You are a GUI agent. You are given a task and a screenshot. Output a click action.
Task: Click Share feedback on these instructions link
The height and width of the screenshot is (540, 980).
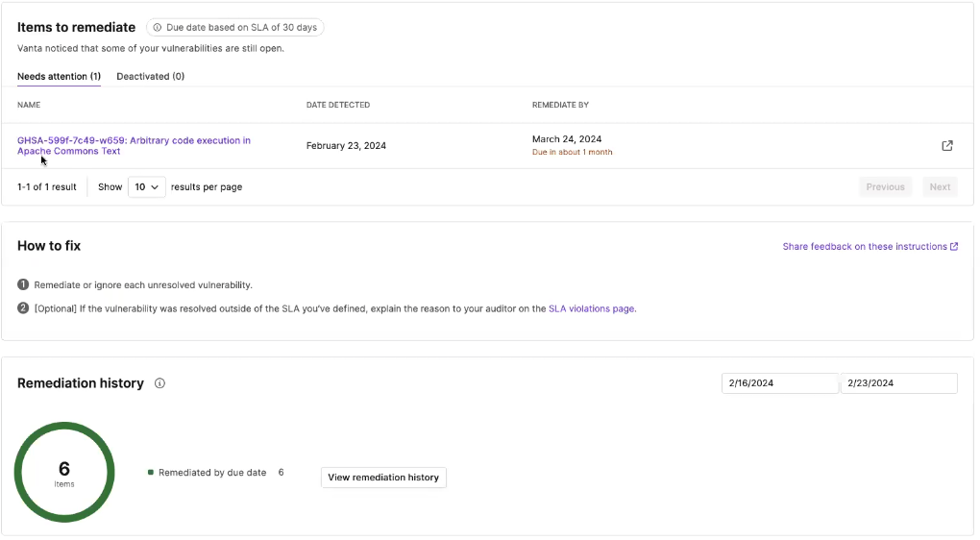pos(870,246)
